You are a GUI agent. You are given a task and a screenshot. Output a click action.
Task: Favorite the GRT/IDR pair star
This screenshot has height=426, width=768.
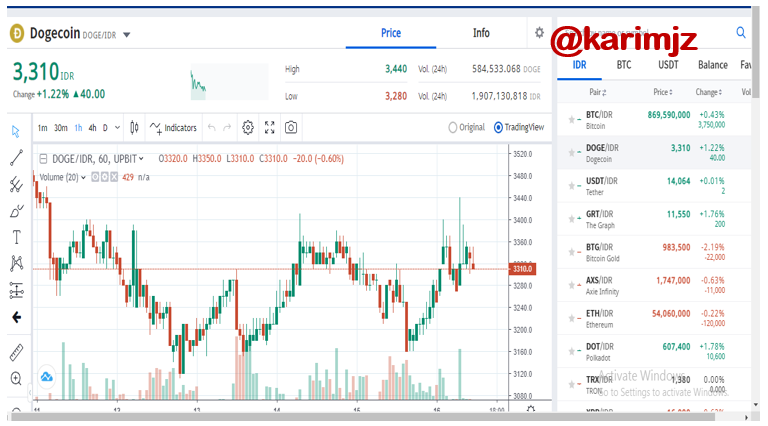pos(571,219)
